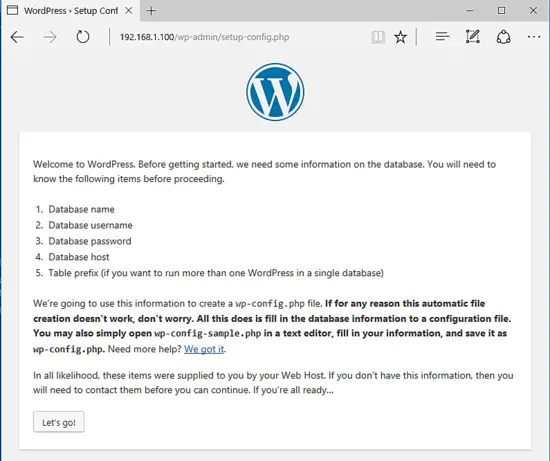
Task: Reload the page with the refresh icon
Action: (83, 36)
